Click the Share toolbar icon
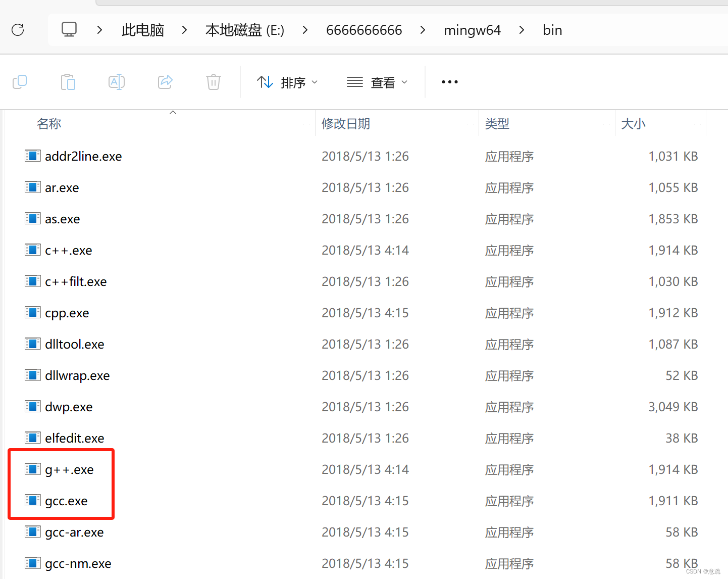728x579 pixels. (165, 82)
